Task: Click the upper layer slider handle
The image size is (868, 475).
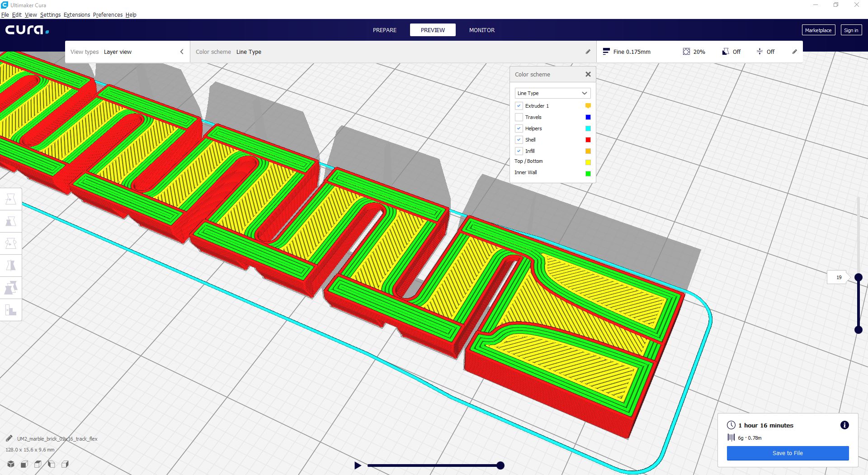Action: pyautogui.click(x=858, y=277)
